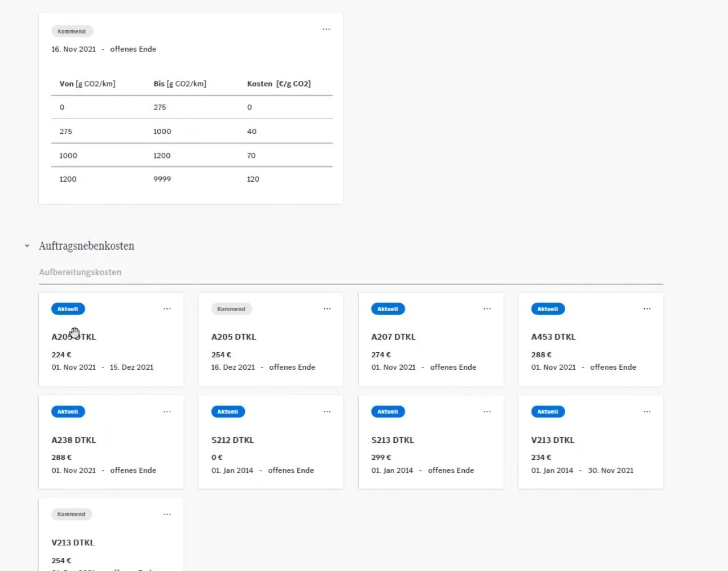Click the 274 € price value
The height and width of the screenshot is (571, 728).
tap(381, 354)
